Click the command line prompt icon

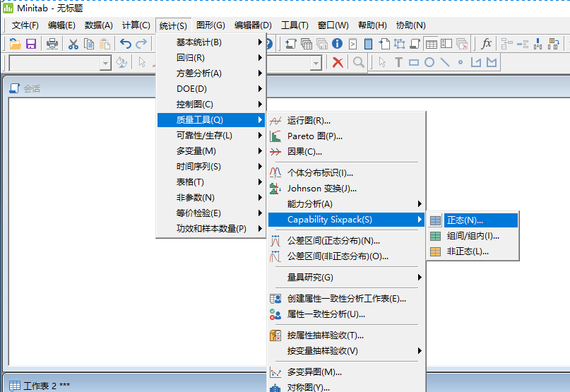pos(352,44)
